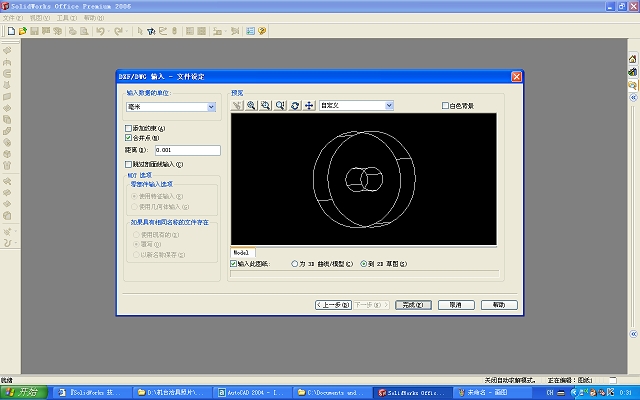
Task: Open the Undo history dropdown arrow
Action: coord(109,31)
